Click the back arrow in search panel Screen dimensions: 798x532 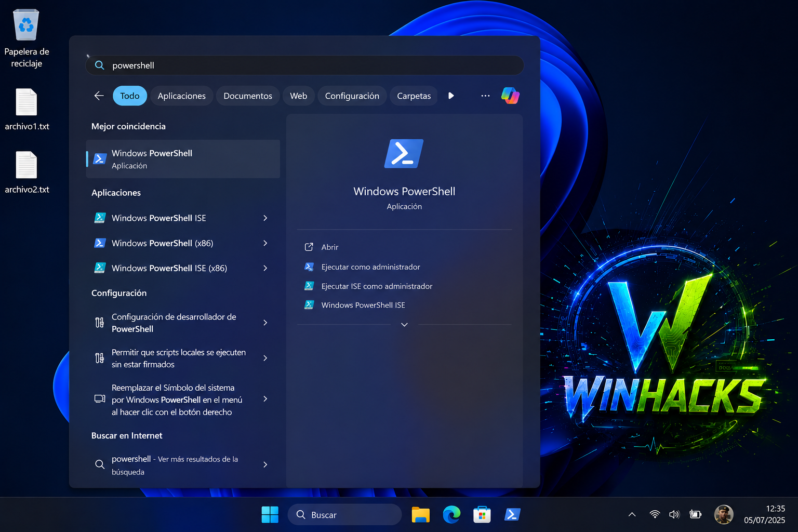tap(99, 96)
